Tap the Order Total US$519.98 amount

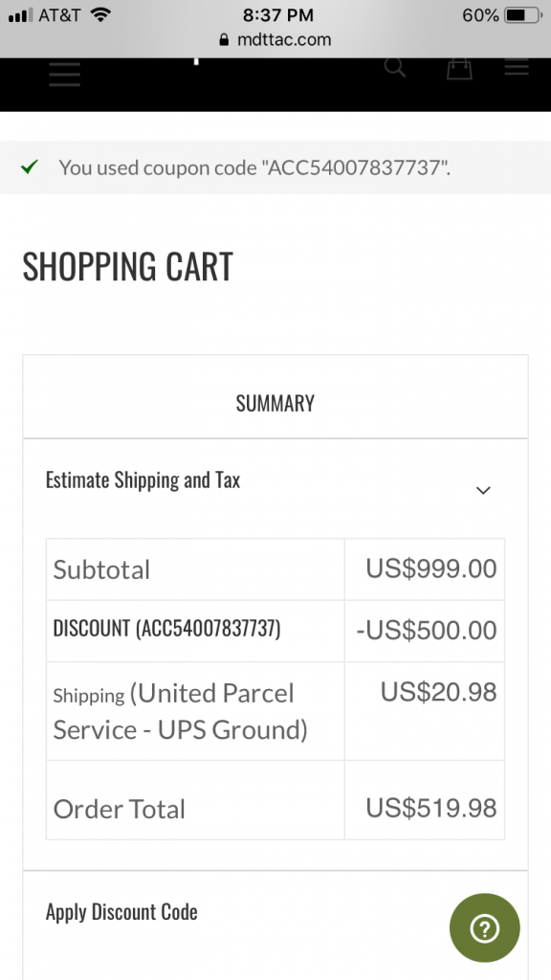coord(431,808)
